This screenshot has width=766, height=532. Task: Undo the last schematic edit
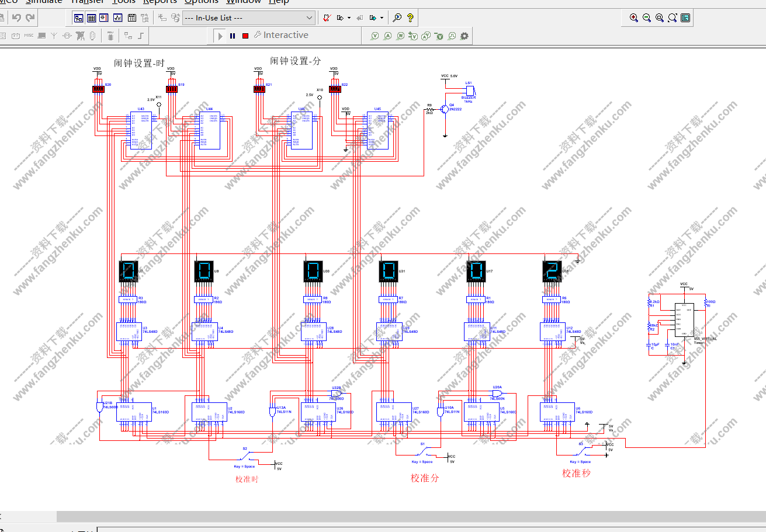(16, 18)
